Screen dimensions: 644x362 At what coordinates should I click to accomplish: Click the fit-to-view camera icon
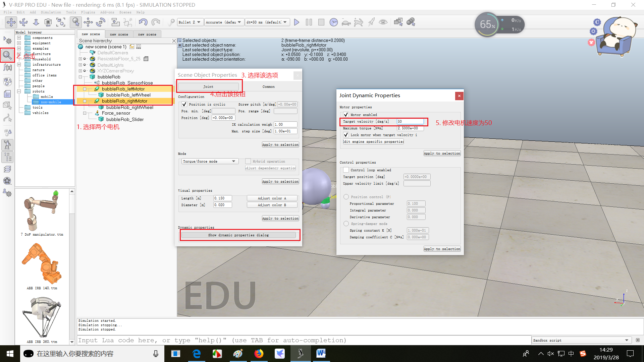coord(61,22)
